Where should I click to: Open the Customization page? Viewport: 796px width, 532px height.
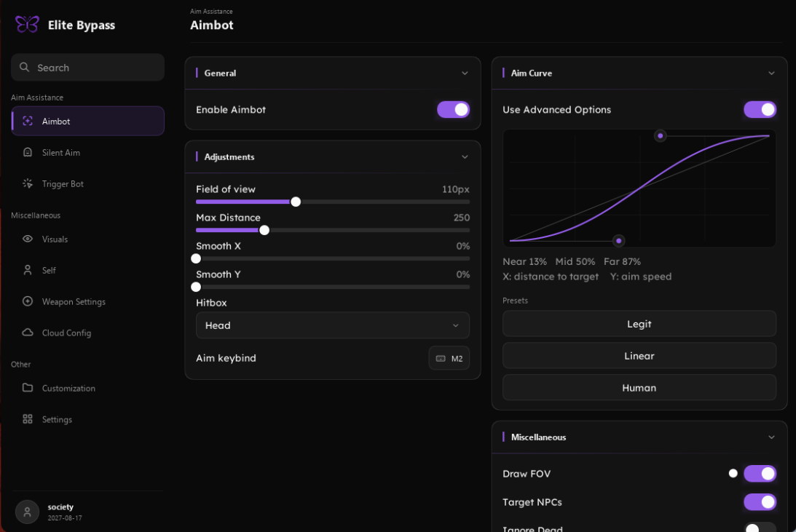[x=87, y=388]
